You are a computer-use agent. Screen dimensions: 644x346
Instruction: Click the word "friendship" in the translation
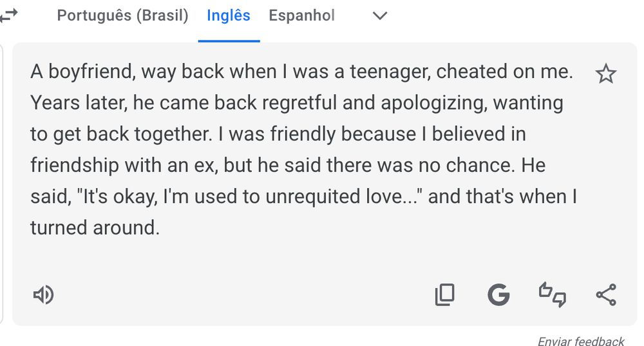tap(73, 166)
